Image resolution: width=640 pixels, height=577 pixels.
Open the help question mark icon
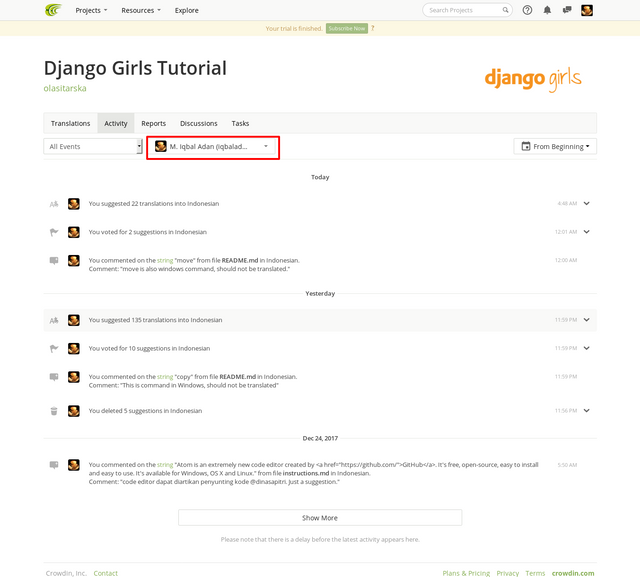click(527, 10)
